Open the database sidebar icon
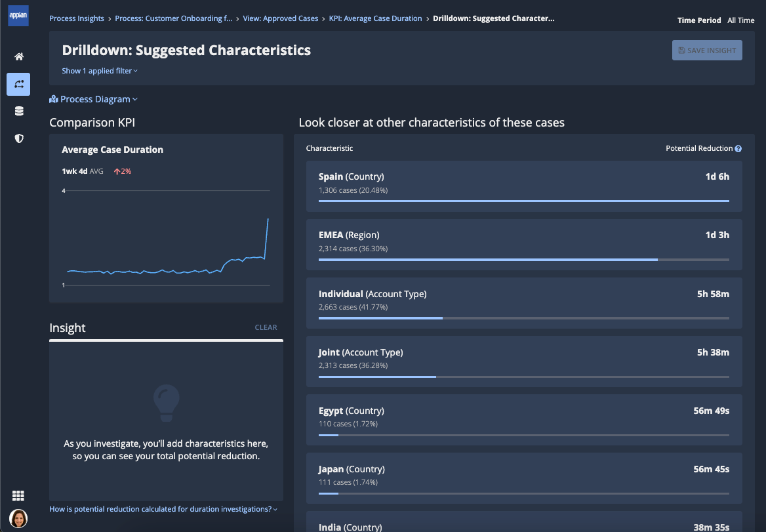Screen dimensions: 766x532 coord(19,112)
